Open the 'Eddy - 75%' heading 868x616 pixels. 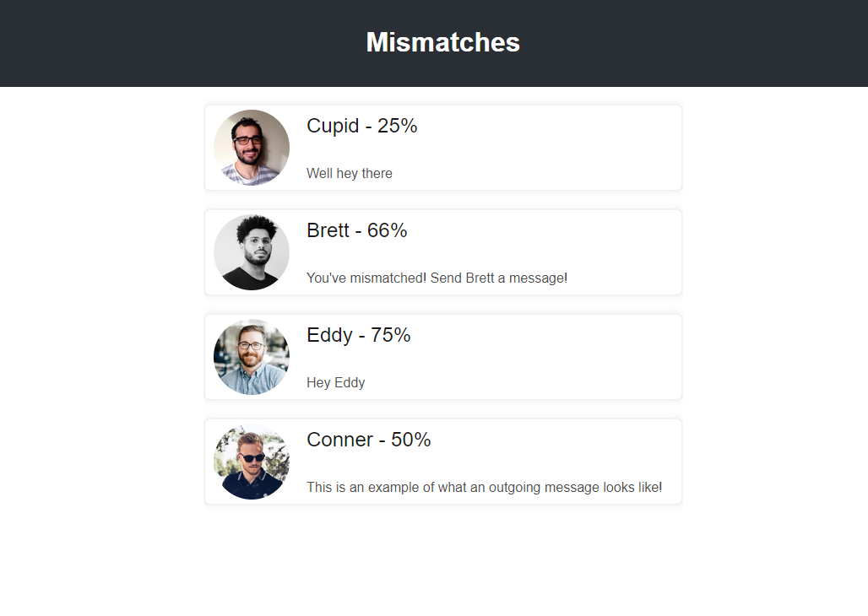pos(358,335)
